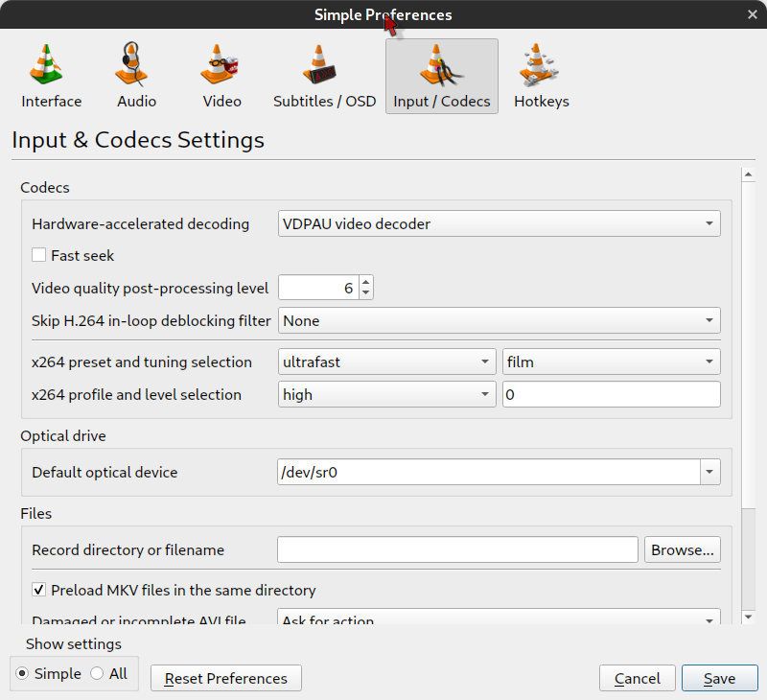Open the x264 profile dropdown showing high
The height and width of the screenshot is (700, 767).
tap(387, 394)
